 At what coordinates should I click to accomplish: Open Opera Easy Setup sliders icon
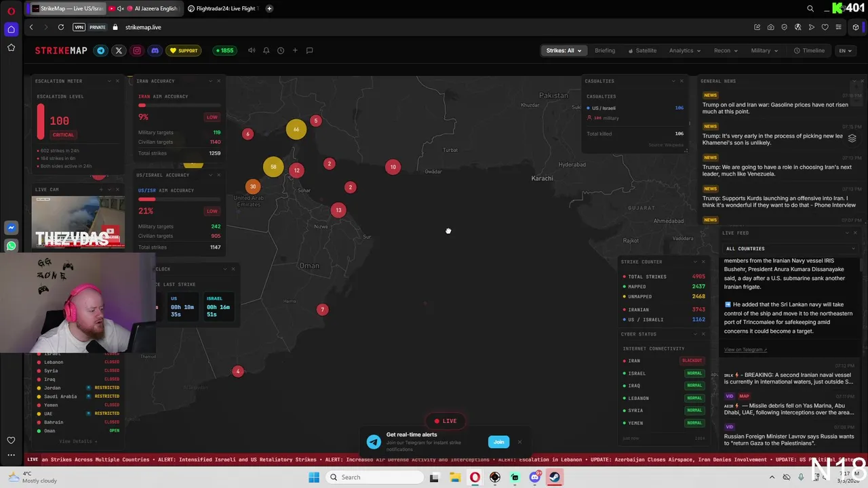839,27
